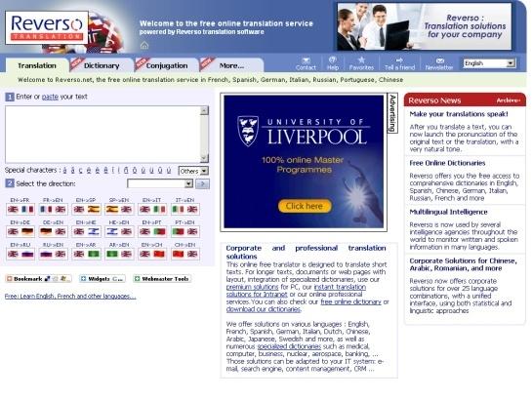532x400 pixels.
Task: Click the Tell a friend icon
Action: click(399, 60)
